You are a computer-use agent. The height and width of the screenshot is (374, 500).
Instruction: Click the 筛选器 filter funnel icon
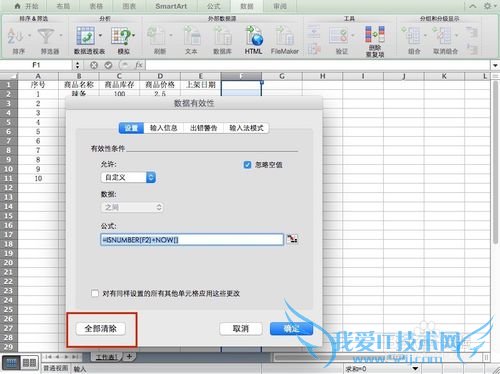(46, 36)
